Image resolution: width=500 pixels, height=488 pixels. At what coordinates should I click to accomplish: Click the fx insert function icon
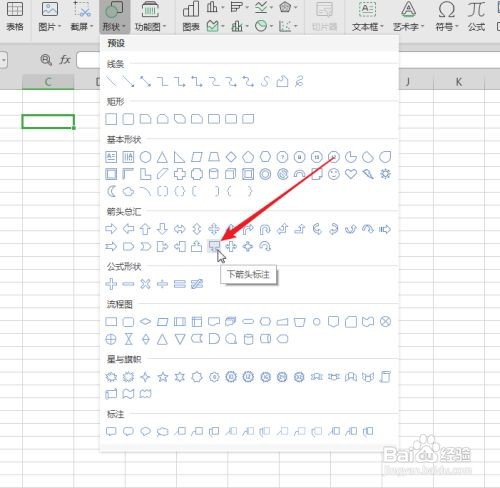(65, 60)
